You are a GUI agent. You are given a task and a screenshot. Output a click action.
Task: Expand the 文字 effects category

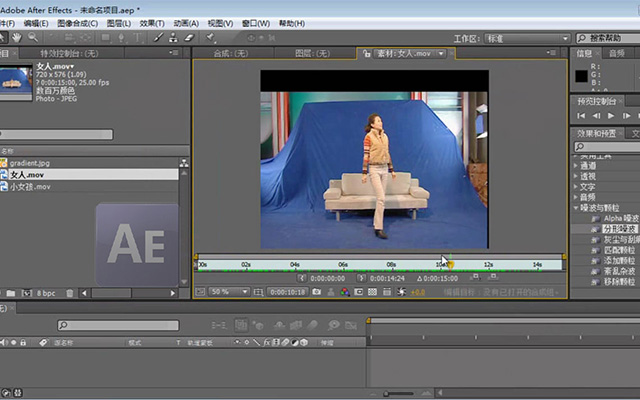[576, 187]
